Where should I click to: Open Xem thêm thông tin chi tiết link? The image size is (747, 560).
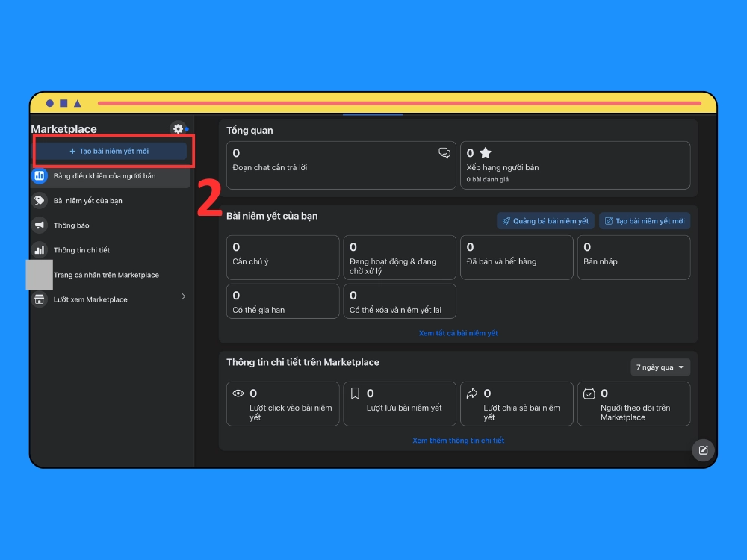tap(459, 441)
